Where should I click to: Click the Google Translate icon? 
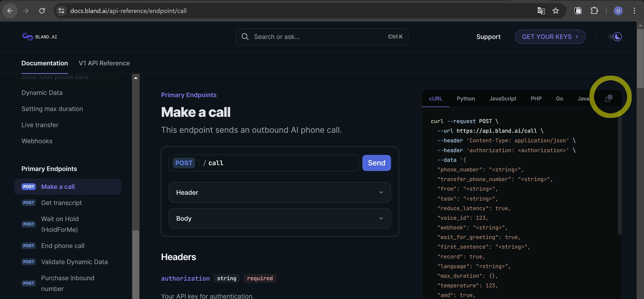(541, 11)
